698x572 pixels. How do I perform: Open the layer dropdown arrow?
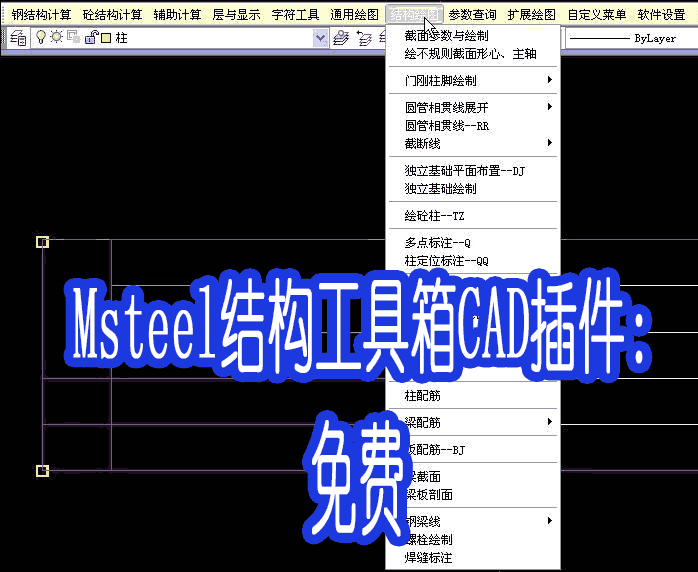tap(320, 38)
